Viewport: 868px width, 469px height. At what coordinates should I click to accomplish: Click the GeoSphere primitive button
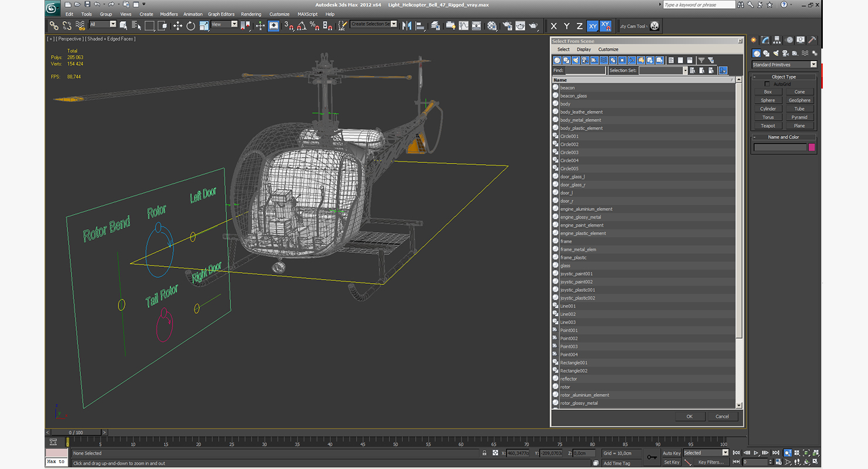(799, 100)
